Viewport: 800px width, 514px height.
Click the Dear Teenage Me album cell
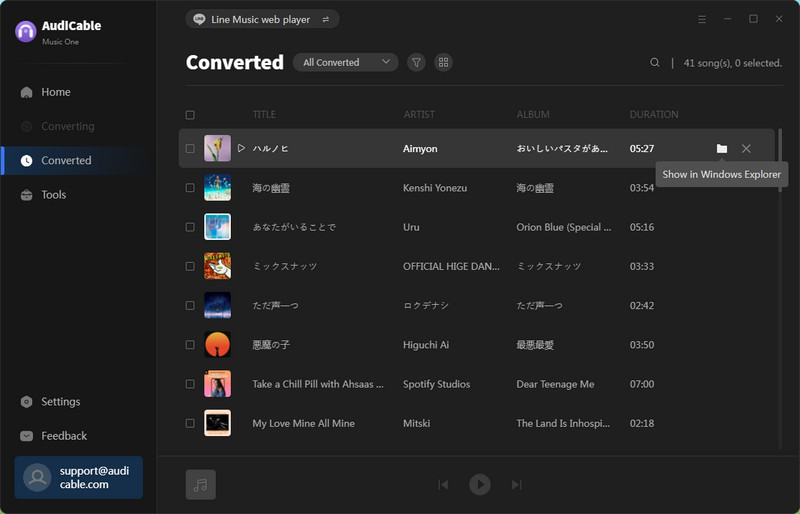pyautogui.click(x=555, y=384)
